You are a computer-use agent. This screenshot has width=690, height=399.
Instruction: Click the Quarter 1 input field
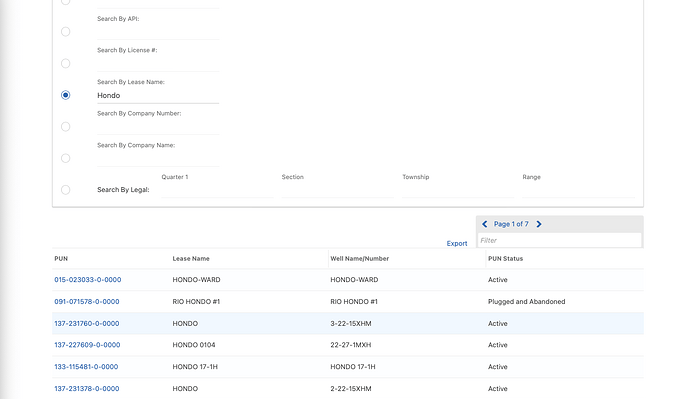pos(217,190)
